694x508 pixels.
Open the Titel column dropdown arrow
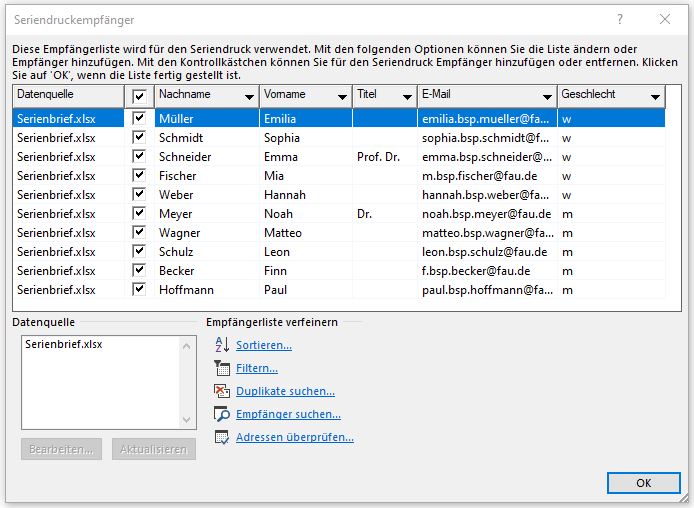pyautogui.click(x=407, y=96)
